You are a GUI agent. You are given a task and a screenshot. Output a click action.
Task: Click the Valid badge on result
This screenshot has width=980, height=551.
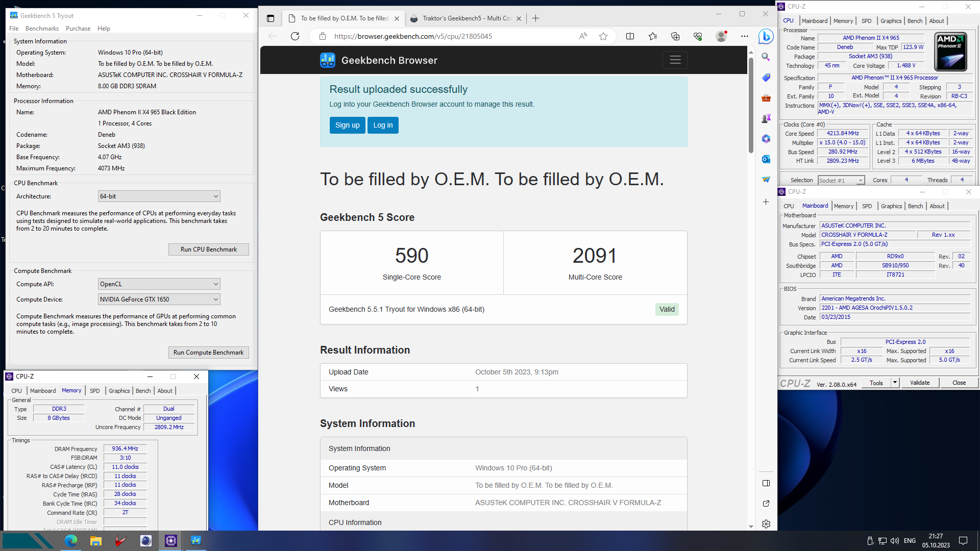[x=667, y=309]
